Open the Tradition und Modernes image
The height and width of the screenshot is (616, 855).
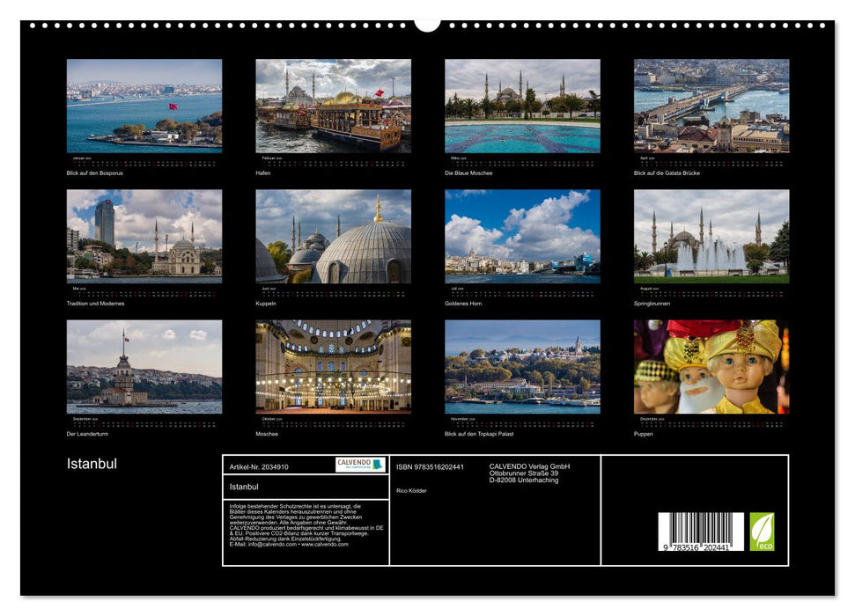coord(144,236)
